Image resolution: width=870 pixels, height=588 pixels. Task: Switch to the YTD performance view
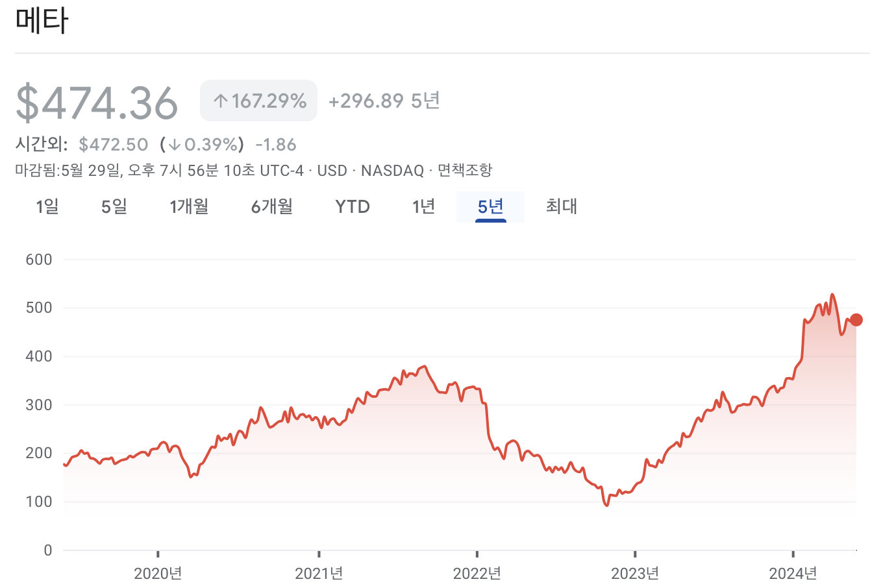click(x=352, y=206)
